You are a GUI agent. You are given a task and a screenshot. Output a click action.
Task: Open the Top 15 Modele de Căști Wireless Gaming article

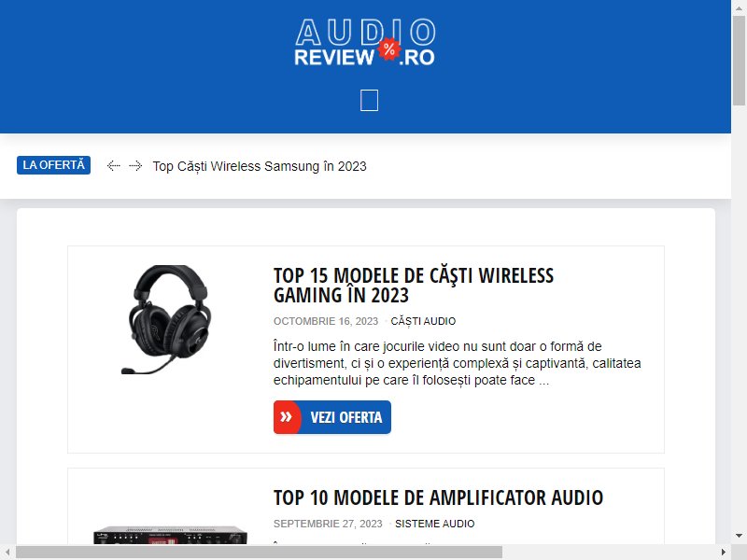point(414,286)
